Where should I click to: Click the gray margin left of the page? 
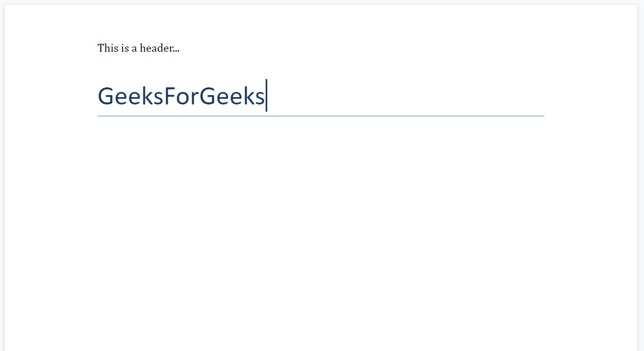tap(2, 176)
